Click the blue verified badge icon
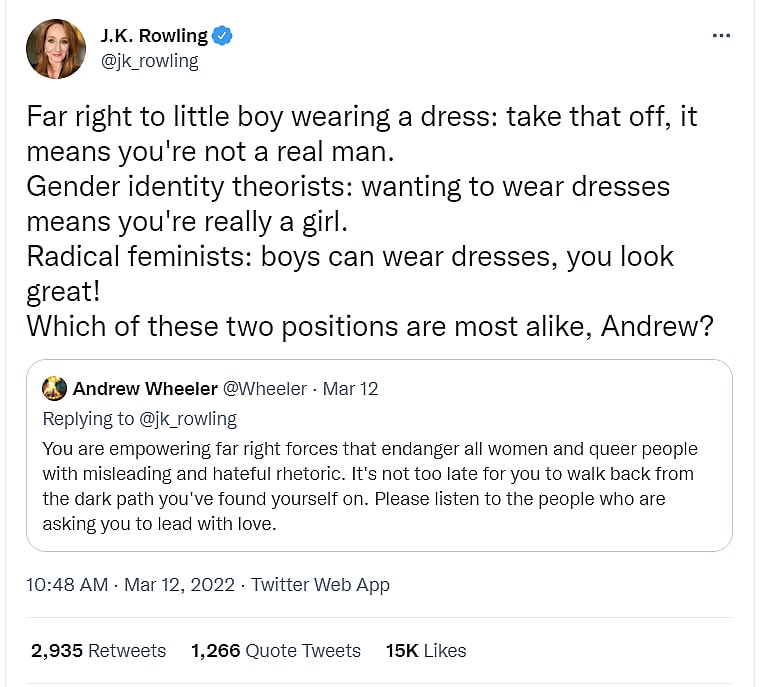The image size is (759, 687). tap(223, 36)
